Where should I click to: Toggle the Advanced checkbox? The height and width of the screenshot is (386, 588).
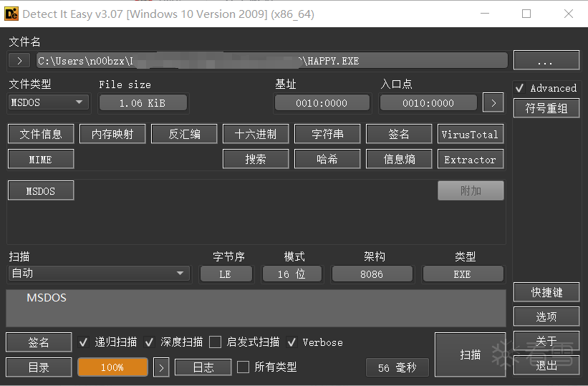pyautogui.click(x=520, y=88)
